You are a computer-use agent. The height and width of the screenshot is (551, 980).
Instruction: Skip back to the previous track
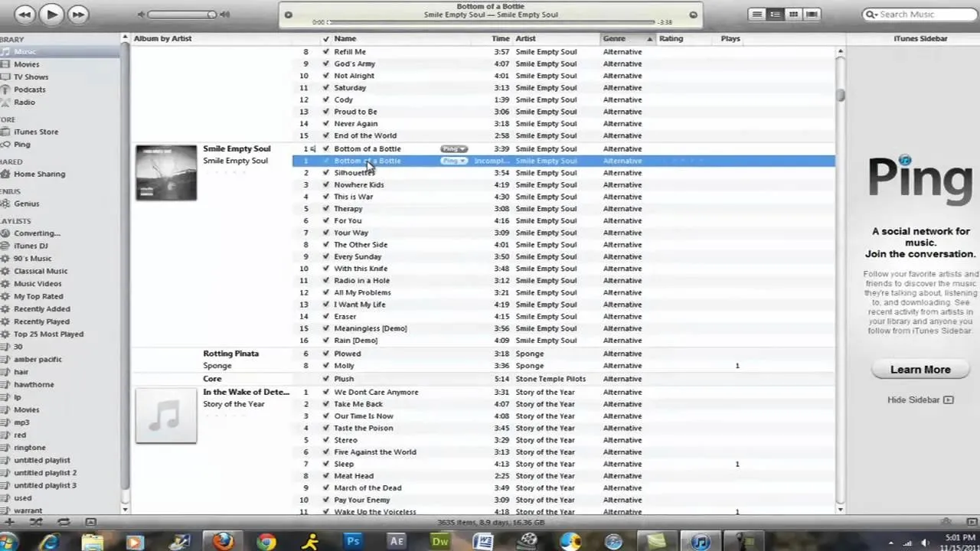pos(24,14)
